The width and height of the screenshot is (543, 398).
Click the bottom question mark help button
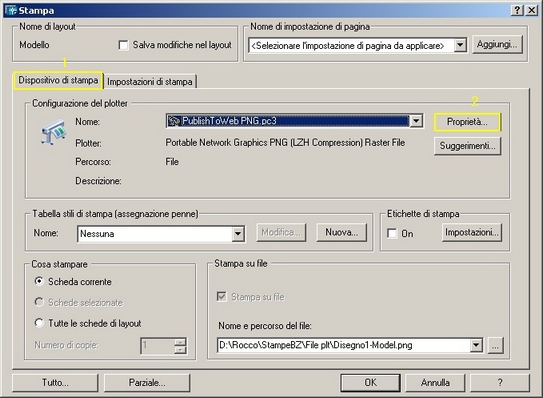pos(500,383)
